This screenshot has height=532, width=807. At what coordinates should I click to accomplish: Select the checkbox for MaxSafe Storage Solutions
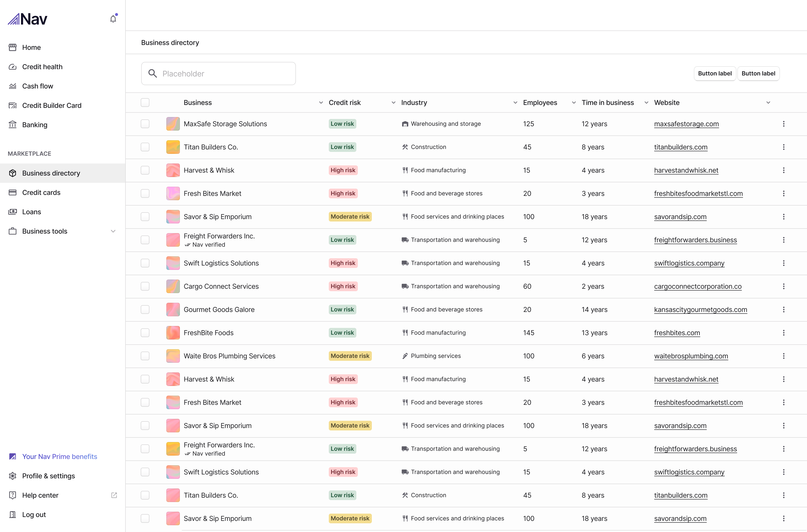pos(145,124)
